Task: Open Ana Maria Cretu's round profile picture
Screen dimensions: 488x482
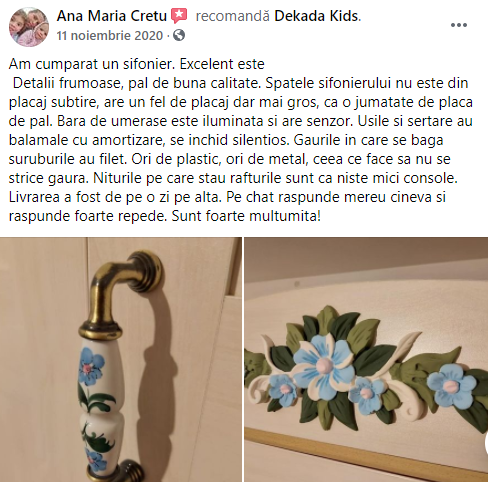Action: [x=29, y=26]
